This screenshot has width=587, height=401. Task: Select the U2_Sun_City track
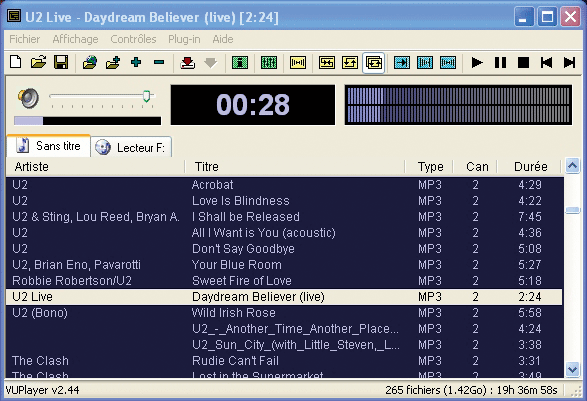[x=284, y=345]
